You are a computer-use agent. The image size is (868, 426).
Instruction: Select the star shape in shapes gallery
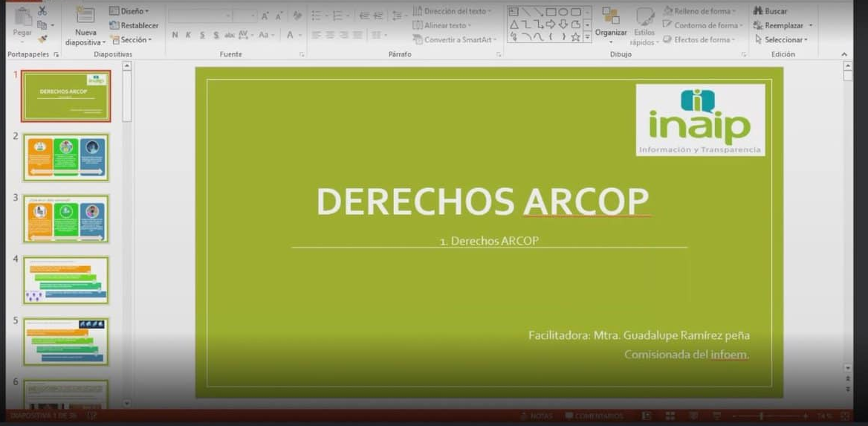pyautogui.click(x=575, y=37)
